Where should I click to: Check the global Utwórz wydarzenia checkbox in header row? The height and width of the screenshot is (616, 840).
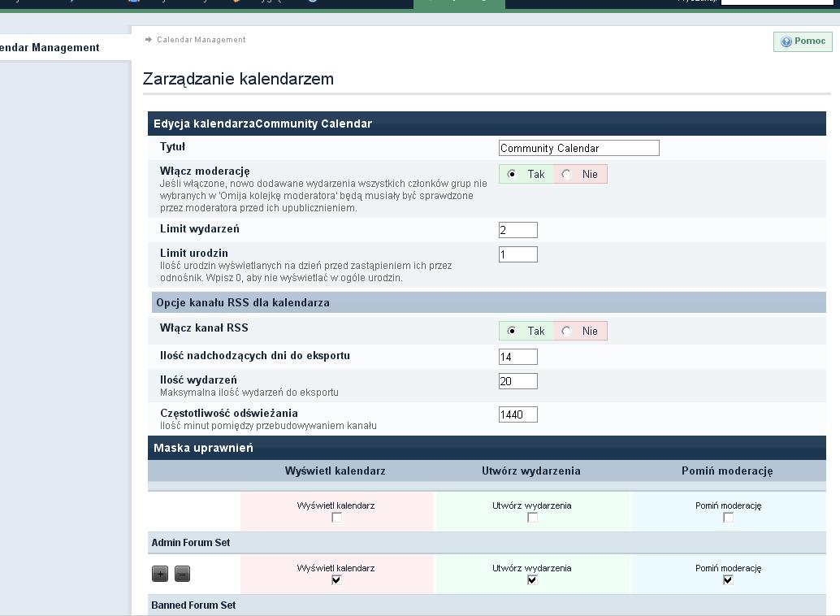click(532, 518)
